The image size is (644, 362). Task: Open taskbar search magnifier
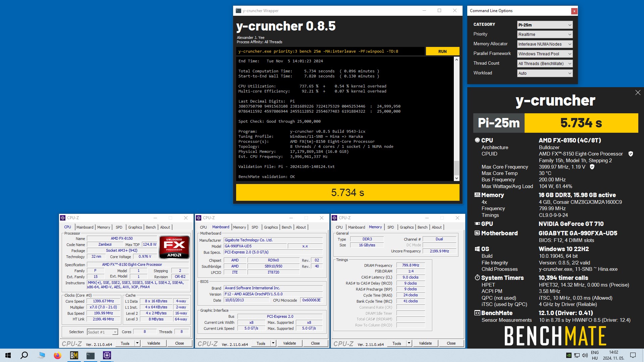24,355
